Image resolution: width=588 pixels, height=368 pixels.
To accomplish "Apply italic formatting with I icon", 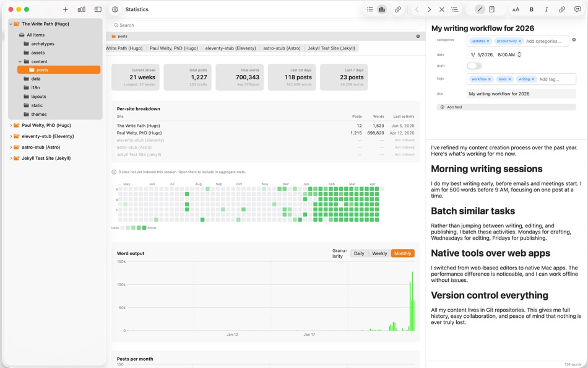I will pos(547,9).
